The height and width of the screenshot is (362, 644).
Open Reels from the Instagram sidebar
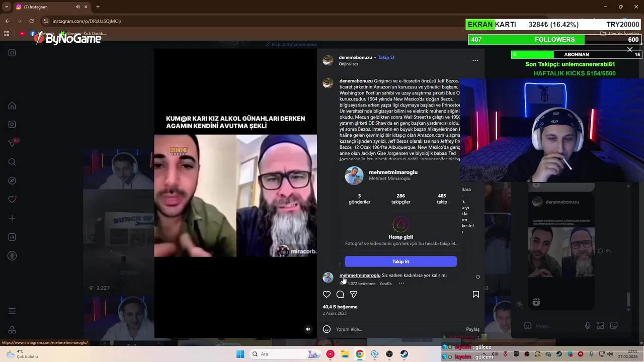(x=12, y=124)
